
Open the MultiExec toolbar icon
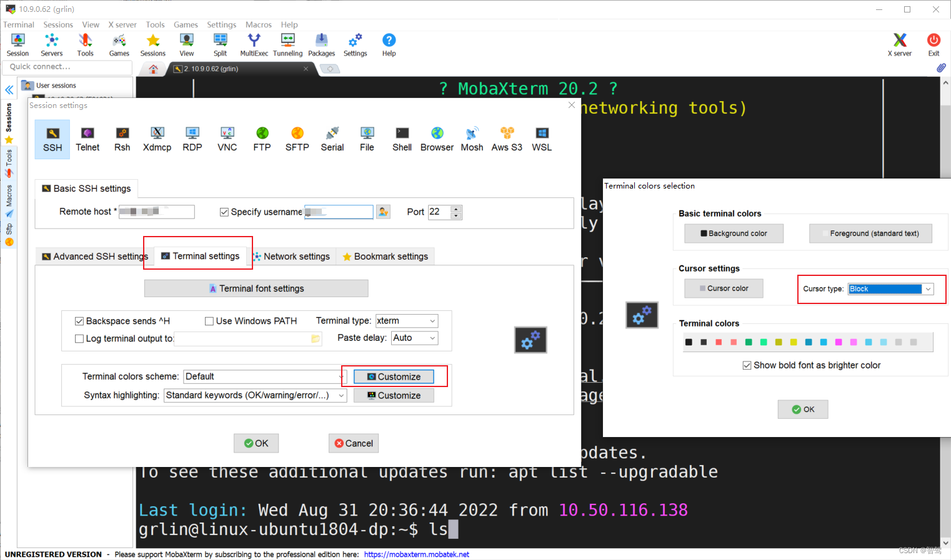tap(254, 45)
